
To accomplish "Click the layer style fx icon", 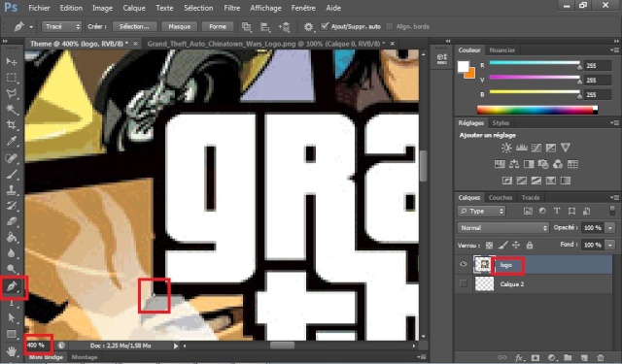I will [519, 357].
